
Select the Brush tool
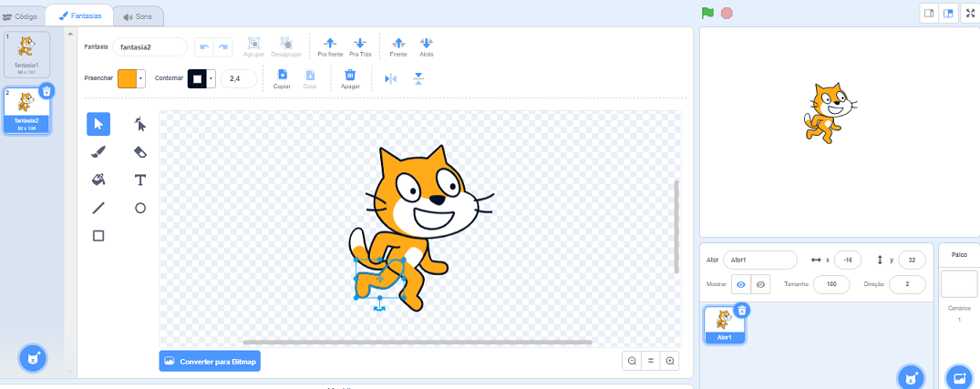pos(98,152)
